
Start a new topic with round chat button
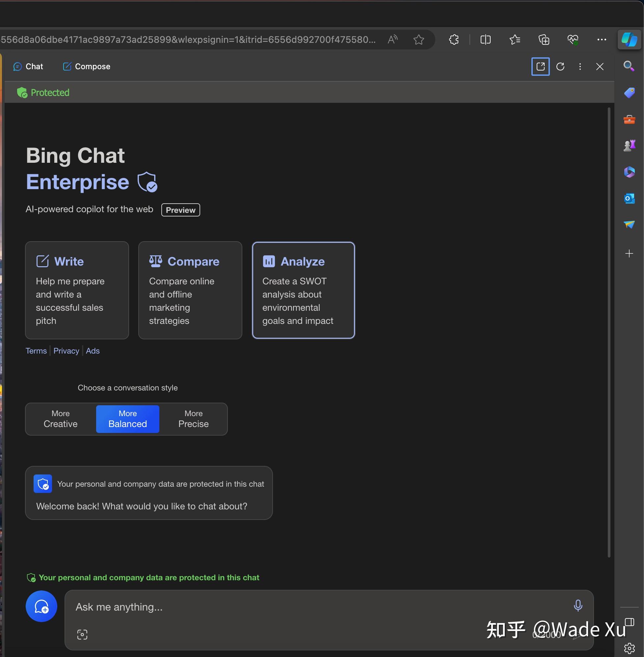coord(41,606)
